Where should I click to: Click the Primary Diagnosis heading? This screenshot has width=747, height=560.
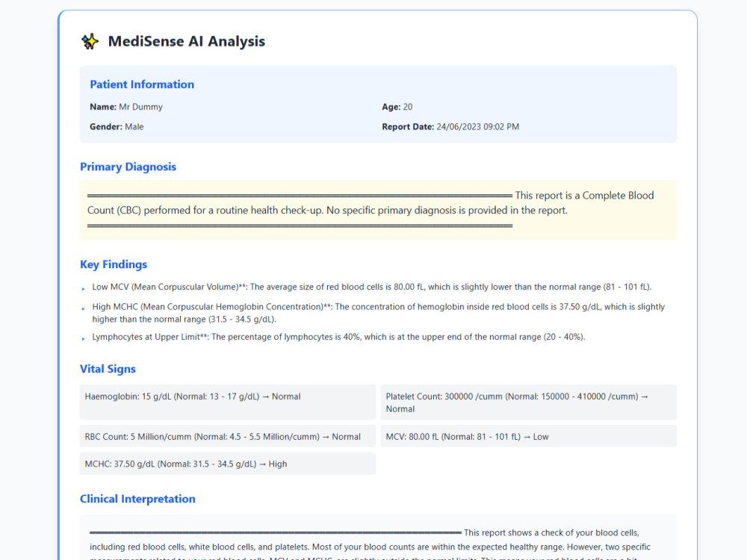pos(128,167)
